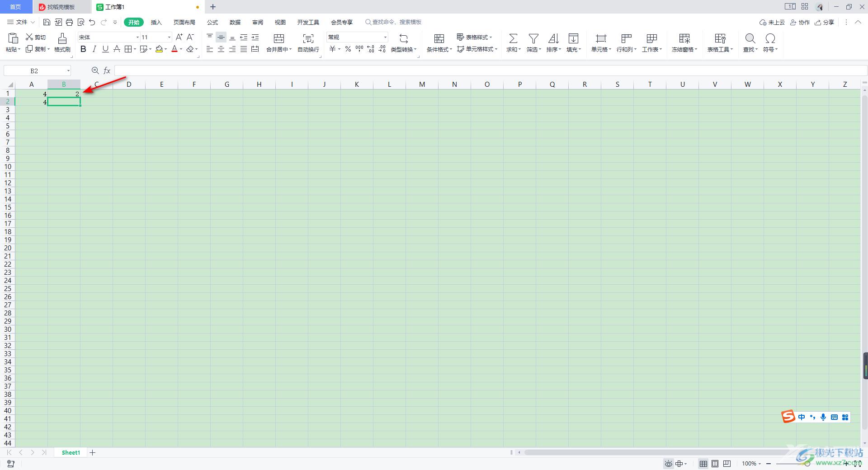The width and height of the screenshot is (868, 470).
Task: Expand quick access toolbar customize arrow
Action: click(x=115, y=22)
